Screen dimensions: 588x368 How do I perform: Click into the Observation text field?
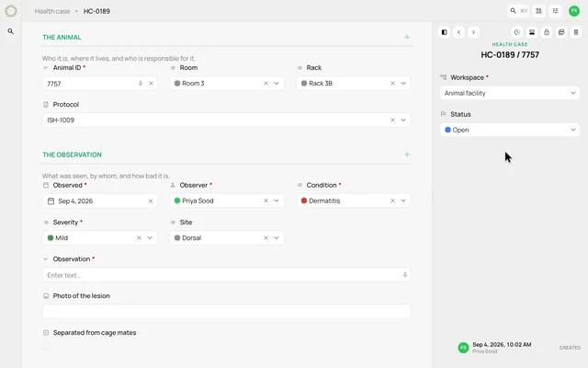(x=227, y=275)
